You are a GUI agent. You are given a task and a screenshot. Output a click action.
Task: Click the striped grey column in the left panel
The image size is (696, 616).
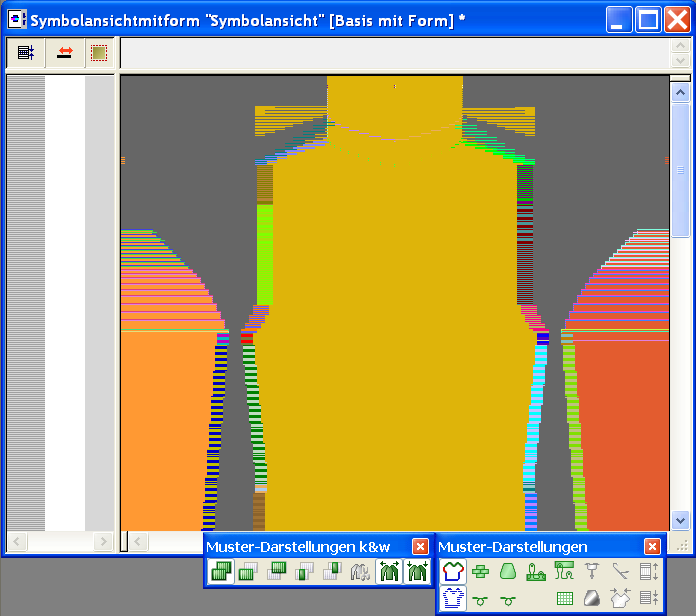(26, 303)
